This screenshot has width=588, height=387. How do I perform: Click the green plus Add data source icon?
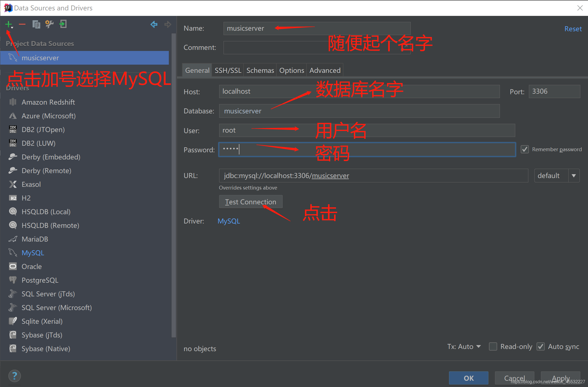coord(9,24)
